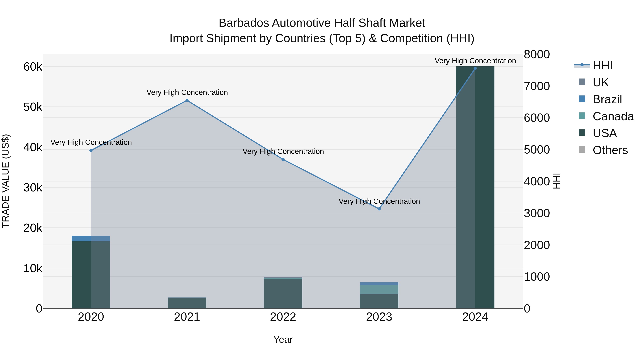Click the HHI line marker in legend
Screen dimensions: 644x362
[x=582, y=65]
